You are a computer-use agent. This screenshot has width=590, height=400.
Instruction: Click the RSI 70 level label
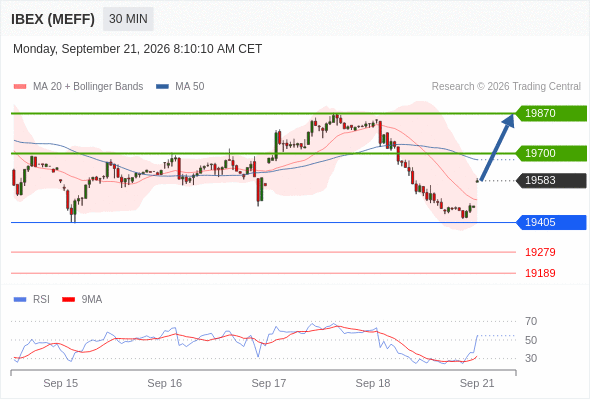tap(531, 321)
